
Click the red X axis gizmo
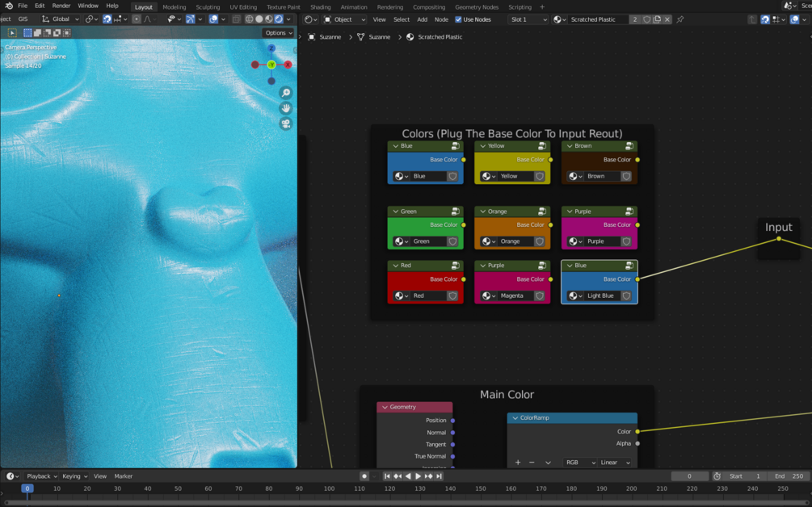click(x=288, y=65)
